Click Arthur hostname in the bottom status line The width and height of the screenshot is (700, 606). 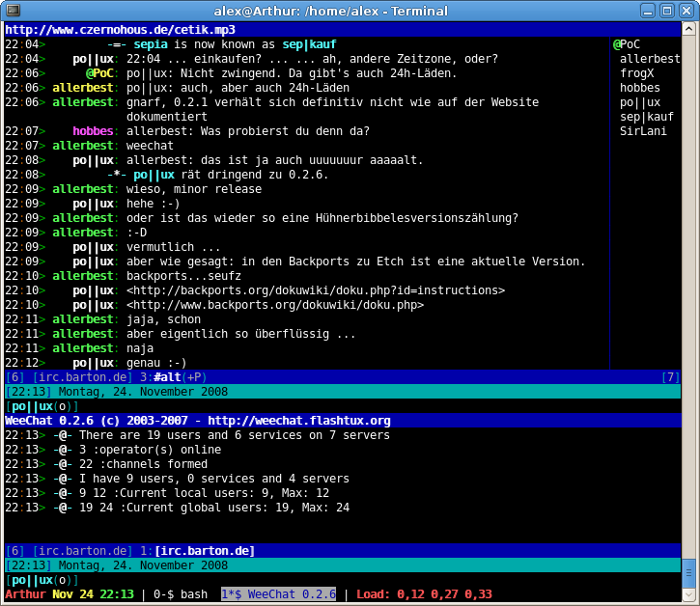(x=25, y=594)
